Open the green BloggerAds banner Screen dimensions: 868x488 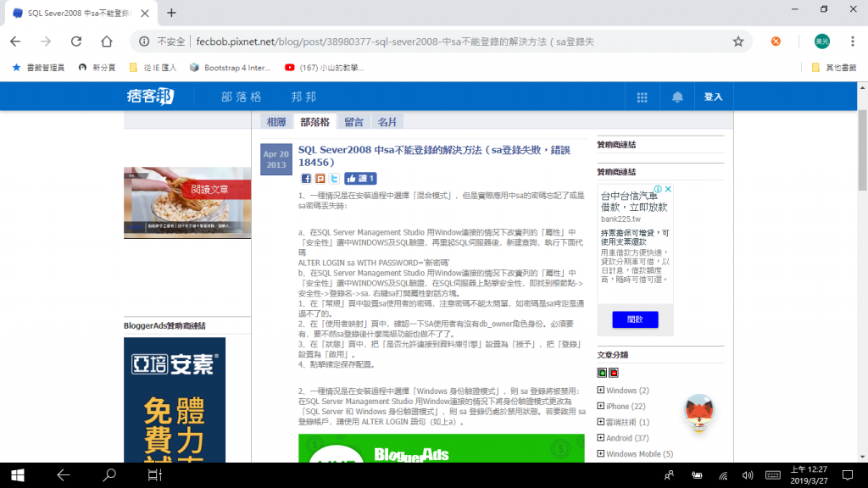pos(441,448)
